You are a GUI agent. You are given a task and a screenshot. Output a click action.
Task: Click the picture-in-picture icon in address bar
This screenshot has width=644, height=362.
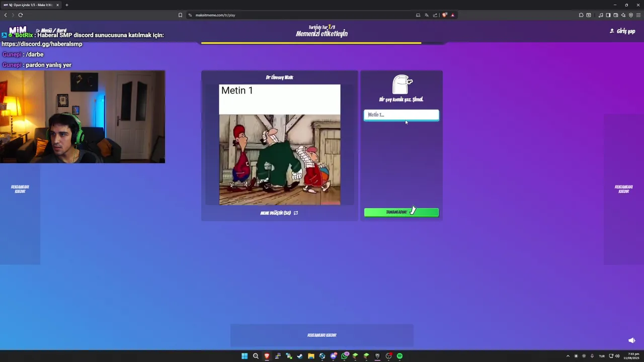[x=418, y=15]
